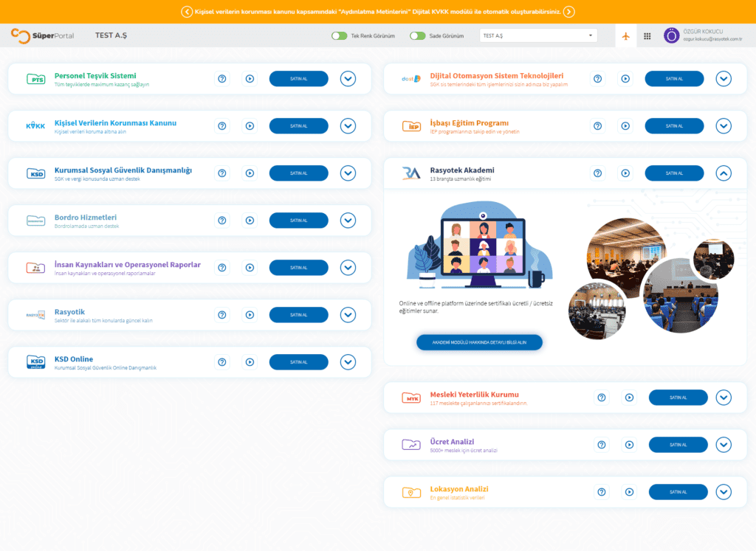756x551 pixels.
Task: Click help icon for Ücret Analizi
Action: coord(602,444)
